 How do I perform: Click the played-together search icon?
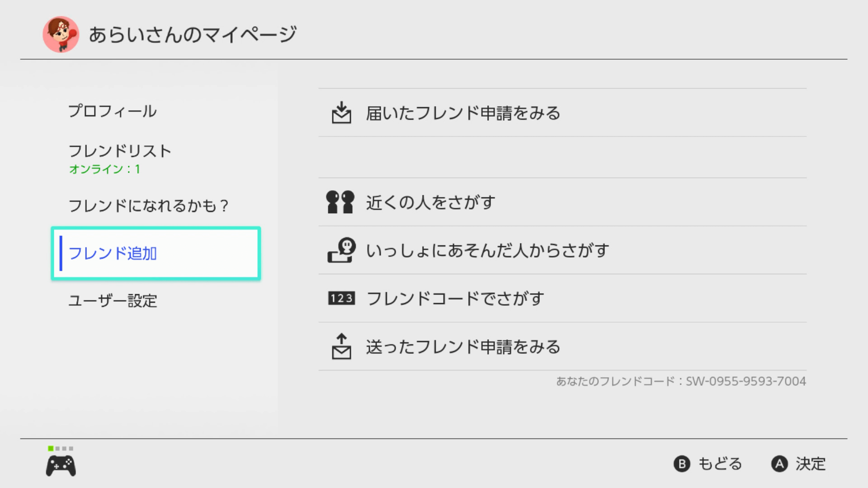pyautogui.click(x=342, y=250)
